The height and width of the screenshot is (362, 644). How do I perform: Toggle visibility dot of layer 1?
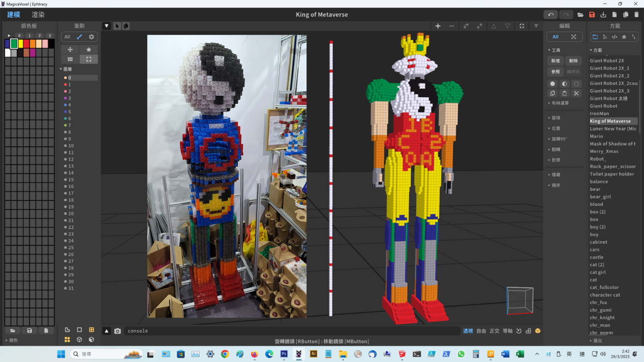pyautogui.click(x=65, y=85)
